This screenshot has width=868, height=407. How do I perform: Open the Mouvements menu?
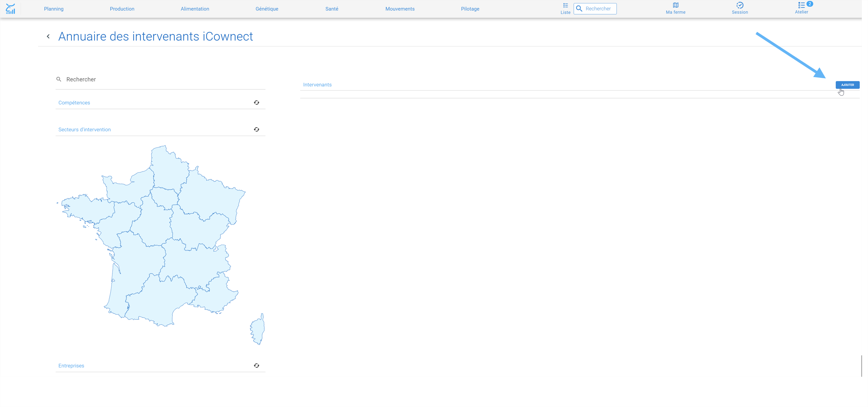click(x=400, y=9)
